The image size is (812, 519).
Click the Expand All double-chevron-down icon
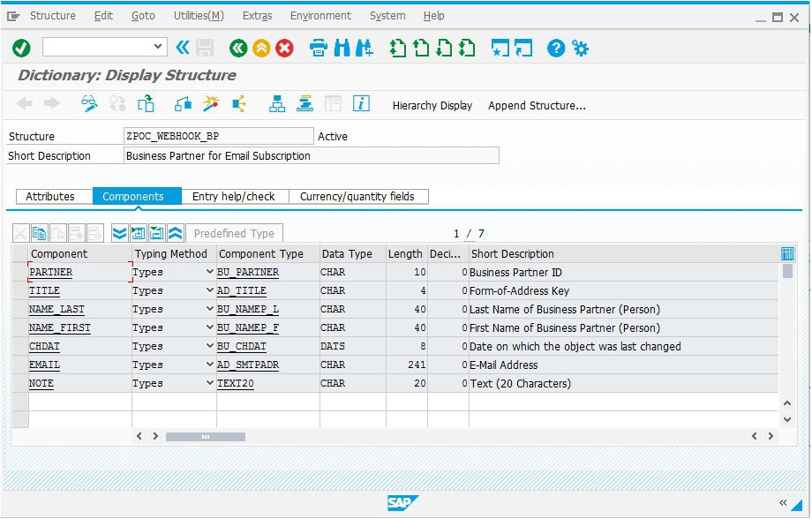(x=120, y=234)
